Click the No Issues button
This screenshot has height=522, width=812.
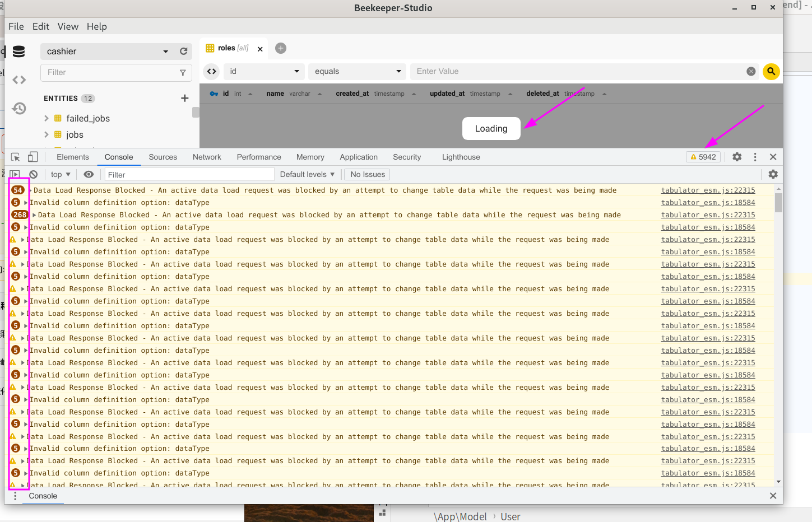click(x=366, y=174)
